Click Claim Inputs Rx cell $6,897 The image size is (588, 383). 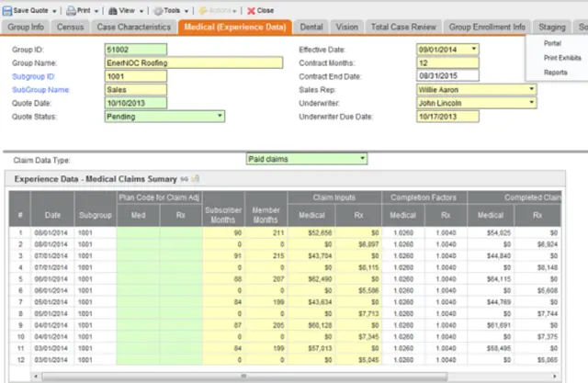click(358, 244)
